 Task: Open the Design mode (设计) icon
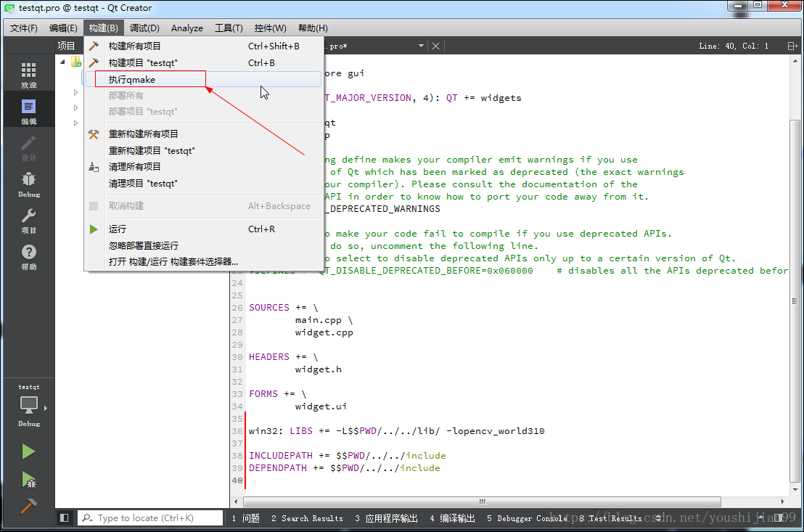pyautogui.click(x=29, y=148)
